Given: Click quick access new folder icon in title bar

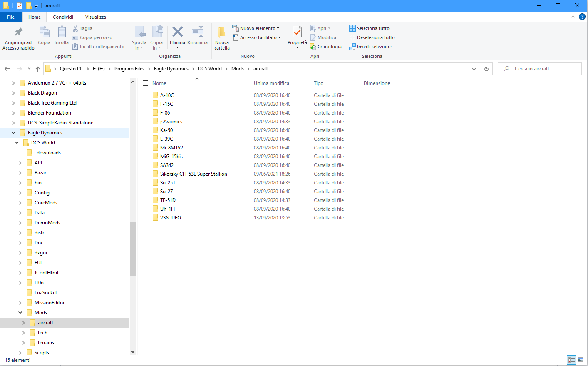Looking at the screenshot, I should click(29, 6).
